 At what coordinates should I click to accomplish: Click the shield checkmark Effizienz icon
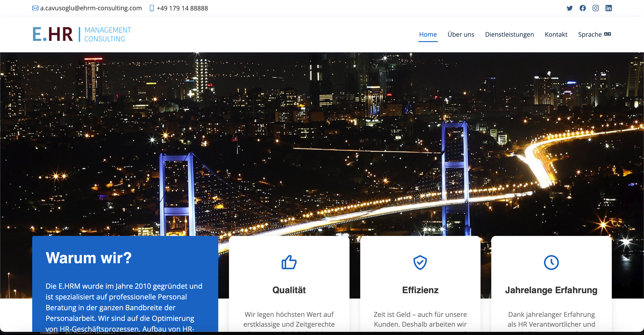pos(420,262)
